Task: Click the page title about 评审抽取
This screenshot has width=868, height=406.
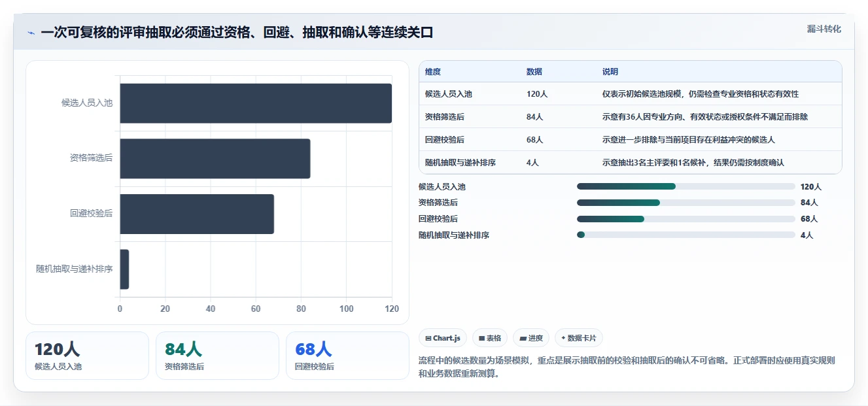Action: [237, 33]
